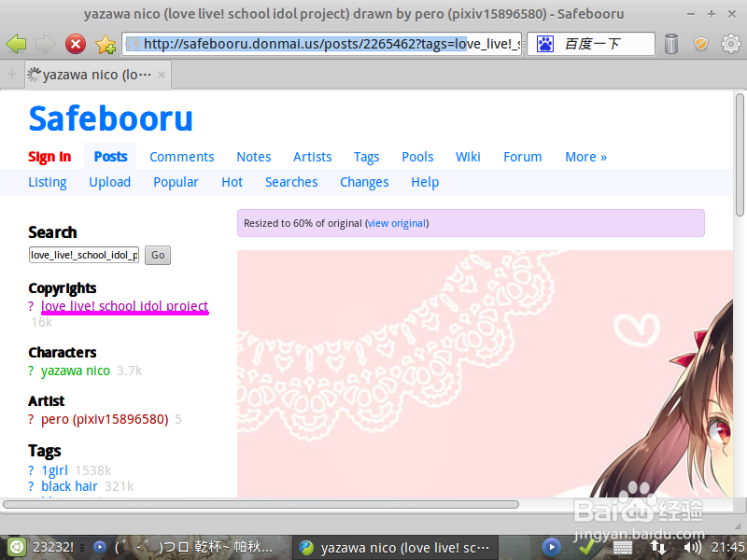Click the tag search input field
This screenshot has width=747, height=560.
click(84, 255)
